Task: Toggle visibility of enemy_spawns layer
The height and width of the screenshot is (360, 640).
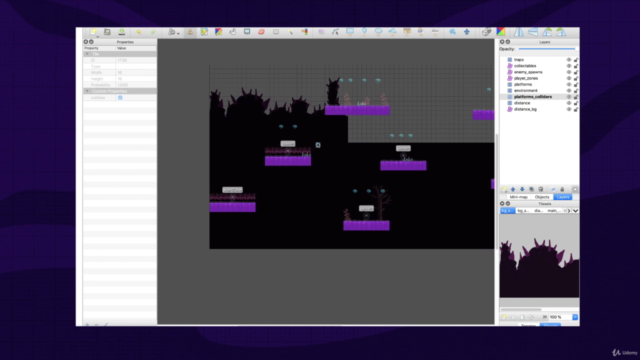Action: point(569,72)
